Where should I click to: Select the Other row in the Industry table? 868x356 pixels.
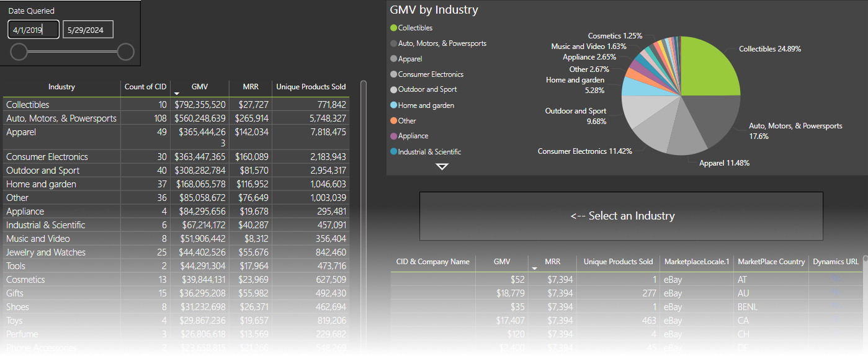177,198
